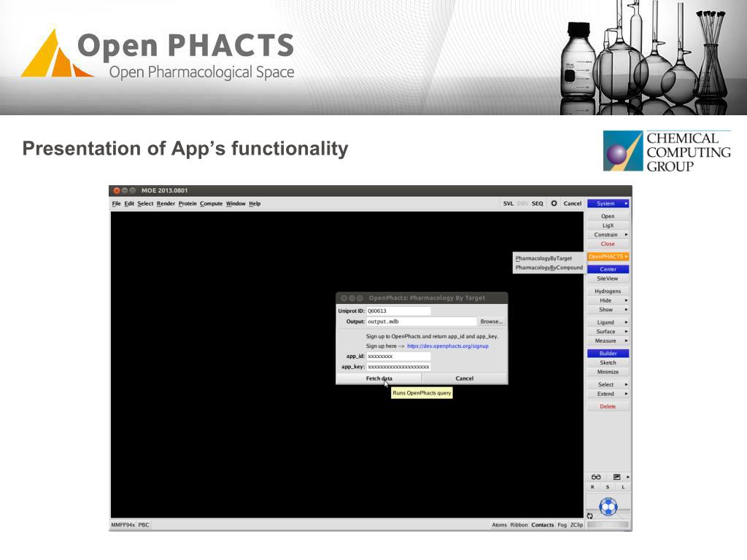
Task: Toggle Atoms in the footer bar
Action: pos(499,525)
